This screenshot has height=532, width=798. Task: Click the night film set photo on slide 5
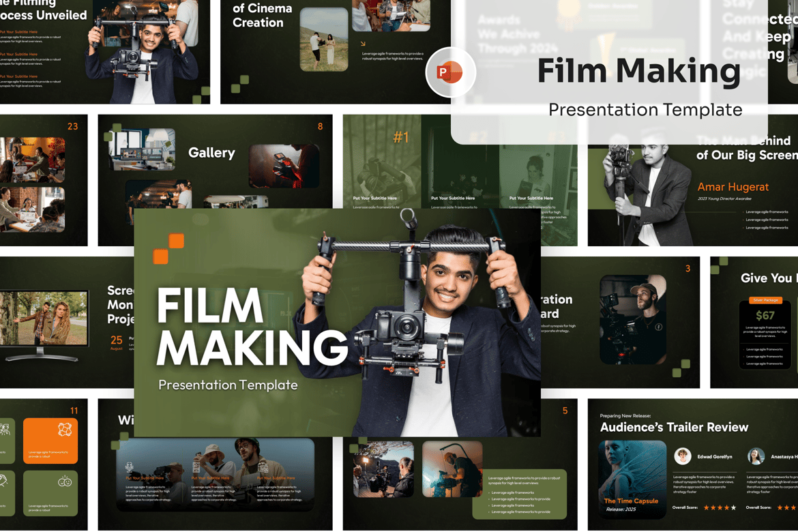pos(384,469)
